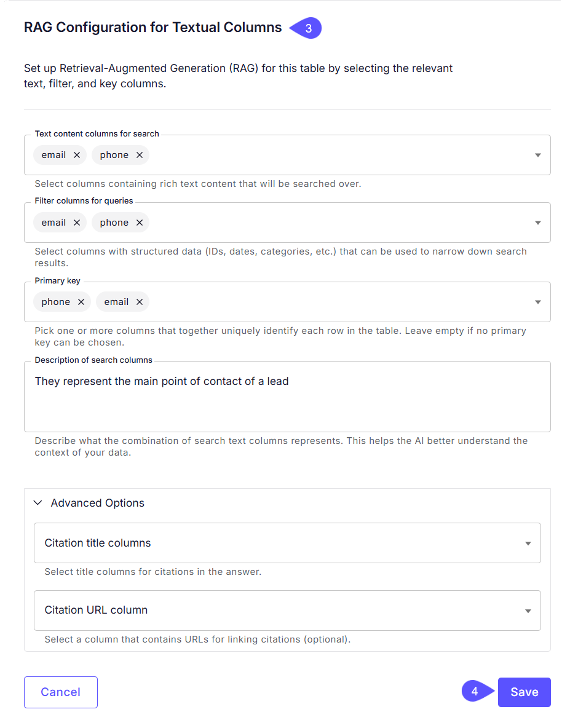This screenshot has height=728, width=570.
Task: Remove the phone chip from Primary key
Action: click(x=80, y=302)
